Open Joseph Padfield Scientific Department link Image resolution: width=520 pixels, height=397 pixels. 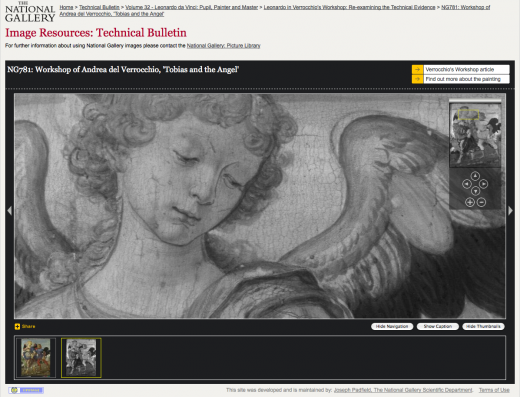403,390
